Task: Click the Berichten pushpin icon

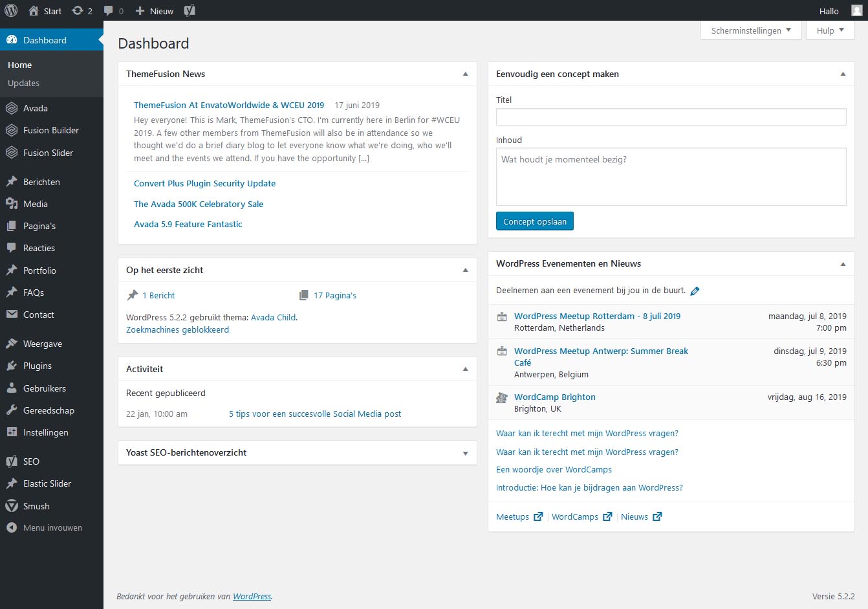Action: coord(12,182)
